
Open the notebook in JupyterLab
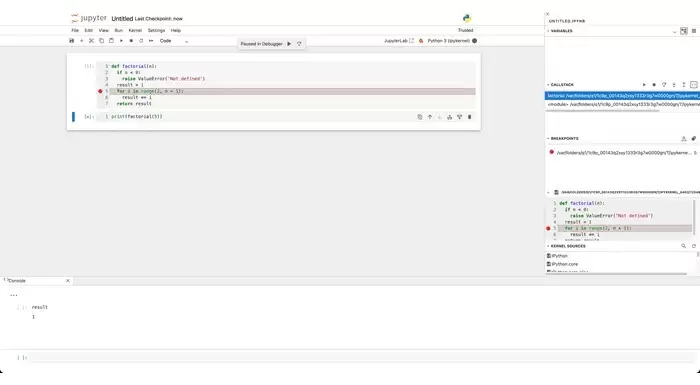click(399, 41)
